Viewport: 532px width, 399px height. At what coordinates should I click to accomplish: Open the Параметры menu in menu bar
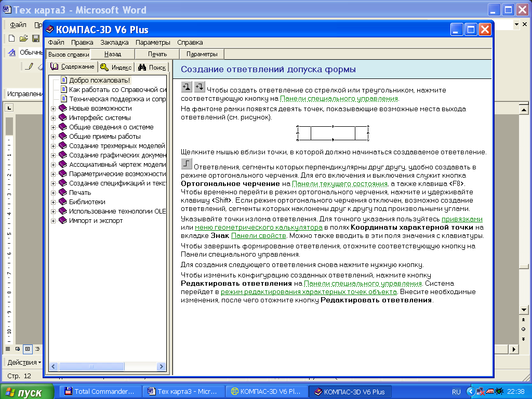click(153, 43)
